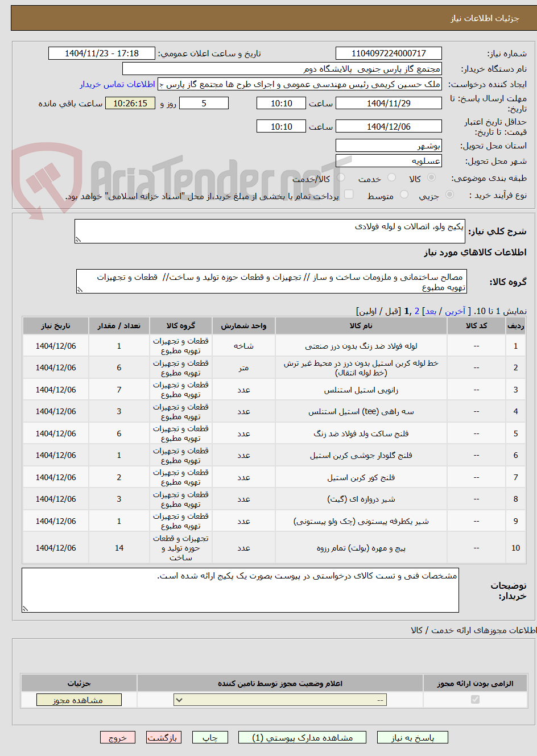537x756 pixels.
Task: Click the واحد شمارش column header
Action: coord(243,325)
